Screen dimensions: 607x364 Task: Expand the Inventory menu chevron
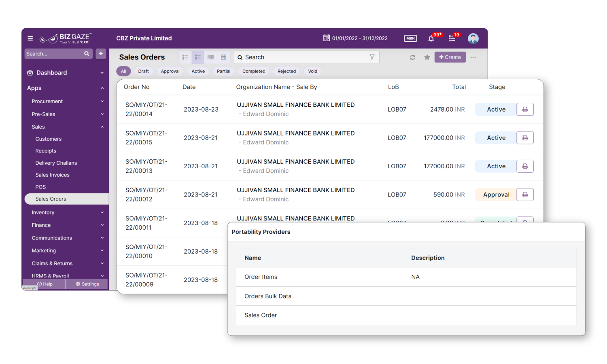coord(102,213)
